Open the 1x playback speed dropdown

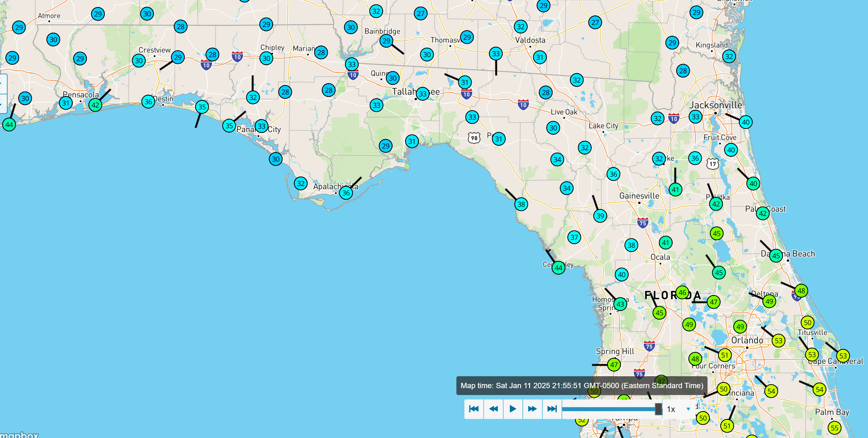(679, 409)
